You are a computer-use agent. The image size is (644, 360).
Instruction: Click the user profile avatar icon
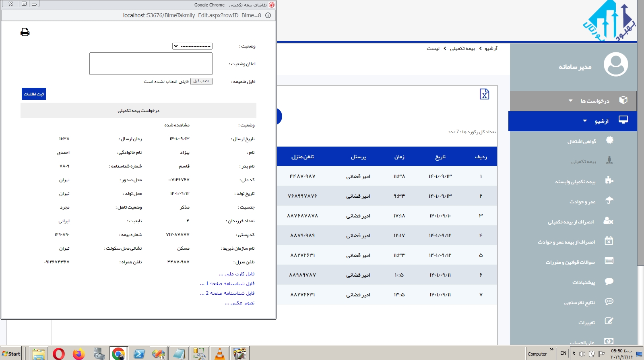(x=616, y=64)
